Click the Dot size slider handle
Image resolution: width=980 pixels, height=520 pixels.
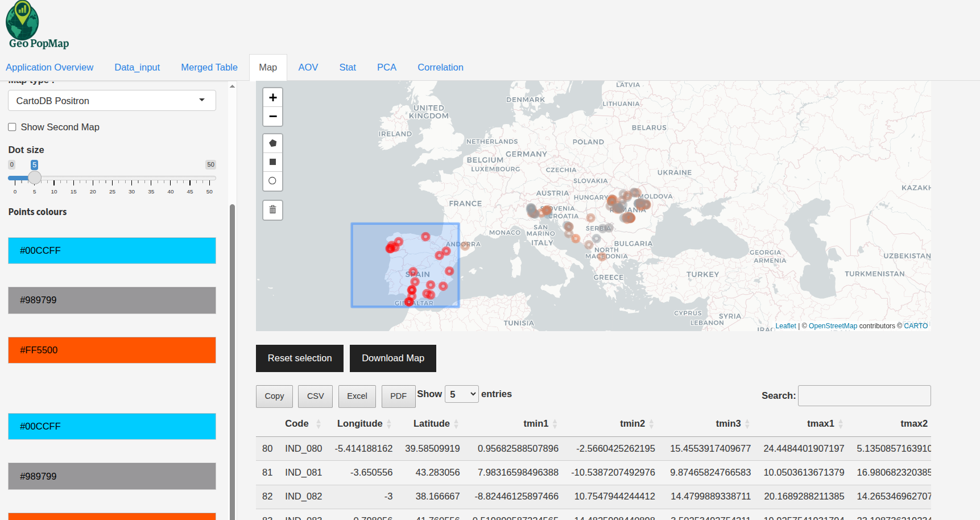35,178
